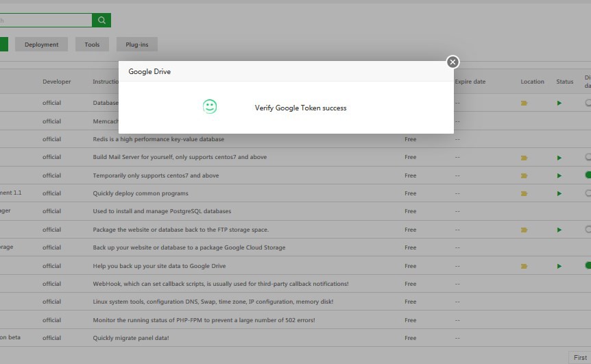Click status play icon in FTP storage row
Image resolution: width=591 pixels, height=364 pixels.
point(559,230)
